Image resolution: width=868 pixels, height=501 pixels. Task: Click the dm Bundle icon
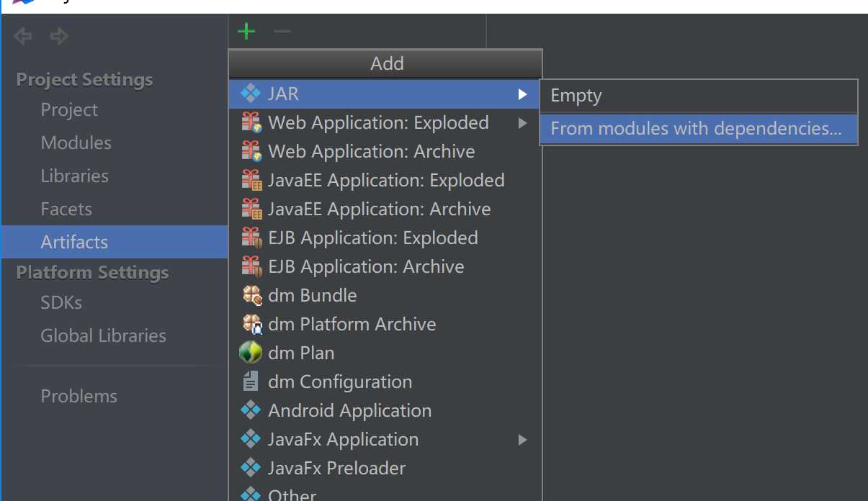coord(251,295)
